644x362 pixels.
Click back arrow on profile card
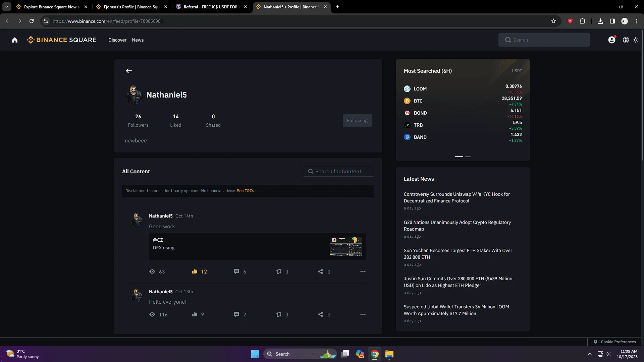(x=129, y=71)
